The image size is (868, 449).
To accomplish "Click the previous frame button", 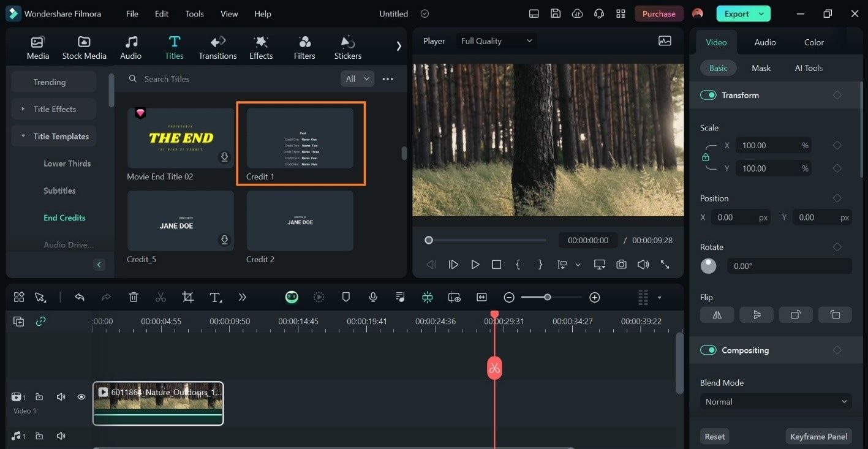I will pos(431,265).
